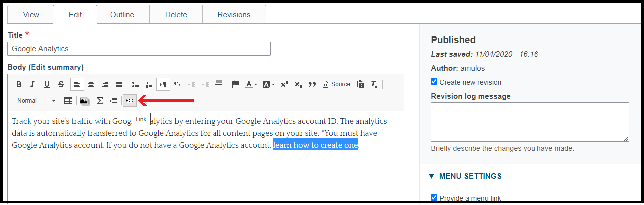Toggle Create new revision checkbox

coord(434,82)
